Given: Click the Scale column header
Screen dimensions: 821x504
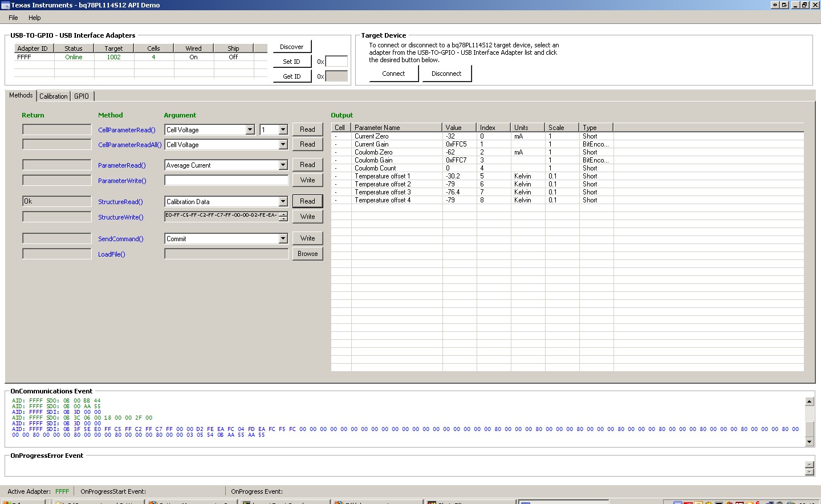Looking at the screenshot, I should (562, 128).
